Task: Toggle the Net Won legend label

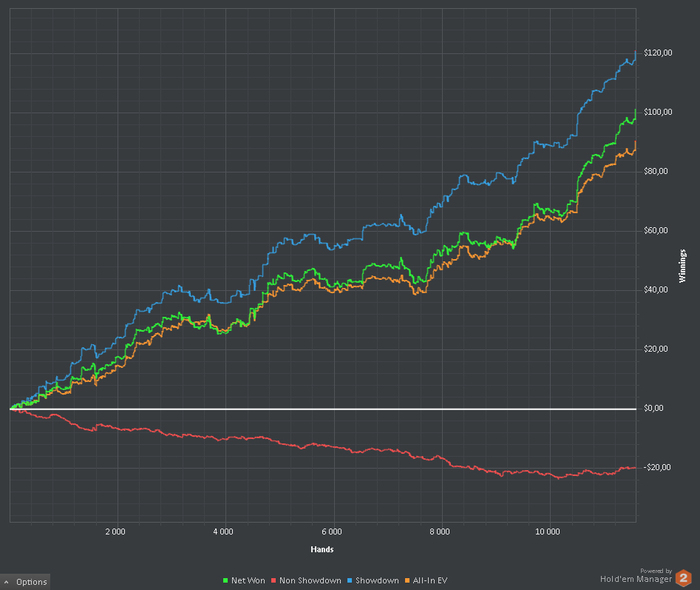Action: click(248, 581)
